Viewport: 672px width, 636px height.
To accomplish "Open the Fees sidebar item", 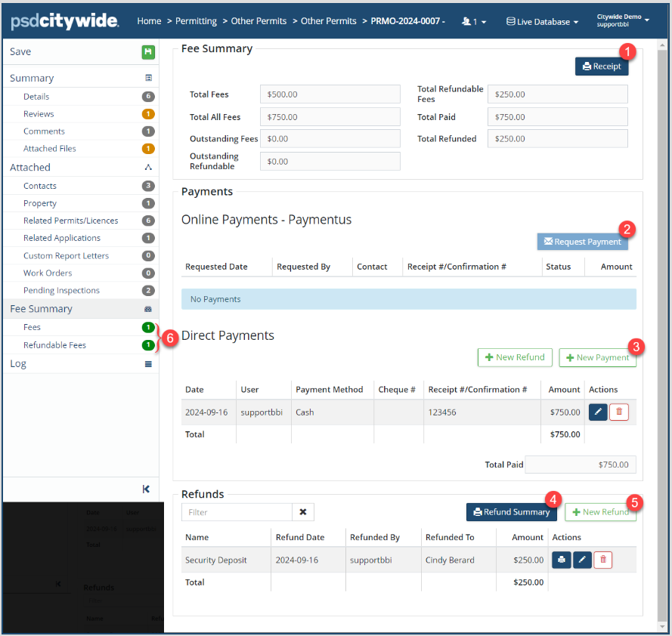I will tap(33, 327).
